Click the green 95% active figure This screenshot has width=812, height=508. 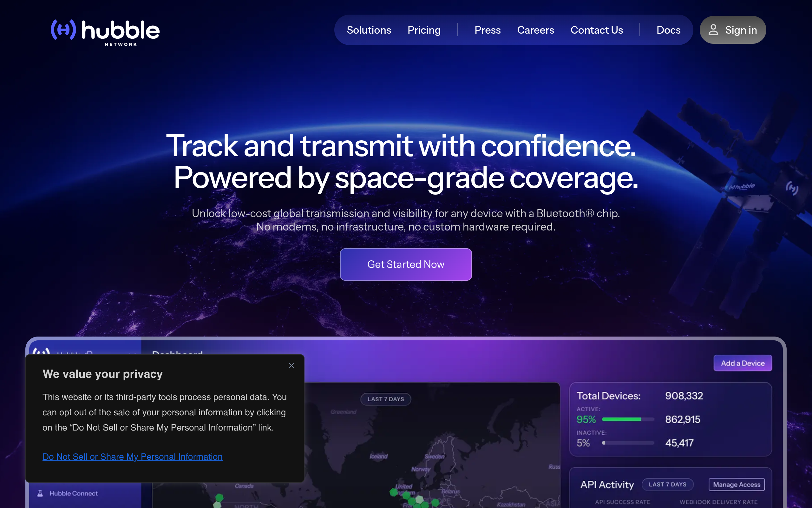tap(586, 419)
